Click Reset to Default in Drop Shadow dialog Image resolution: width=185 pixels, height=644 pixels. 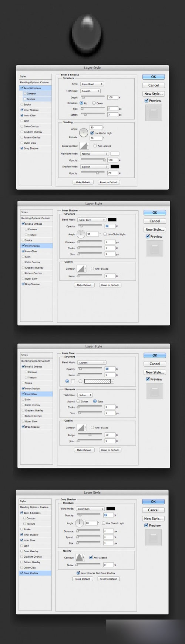[x=108, y=579]
